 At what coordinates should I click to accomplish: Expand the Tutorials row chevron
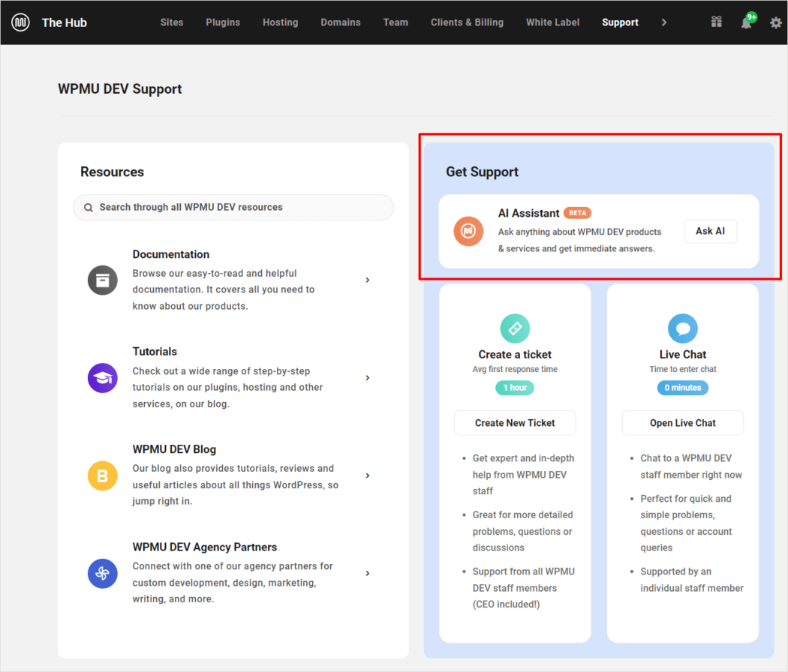click(368, 378)
